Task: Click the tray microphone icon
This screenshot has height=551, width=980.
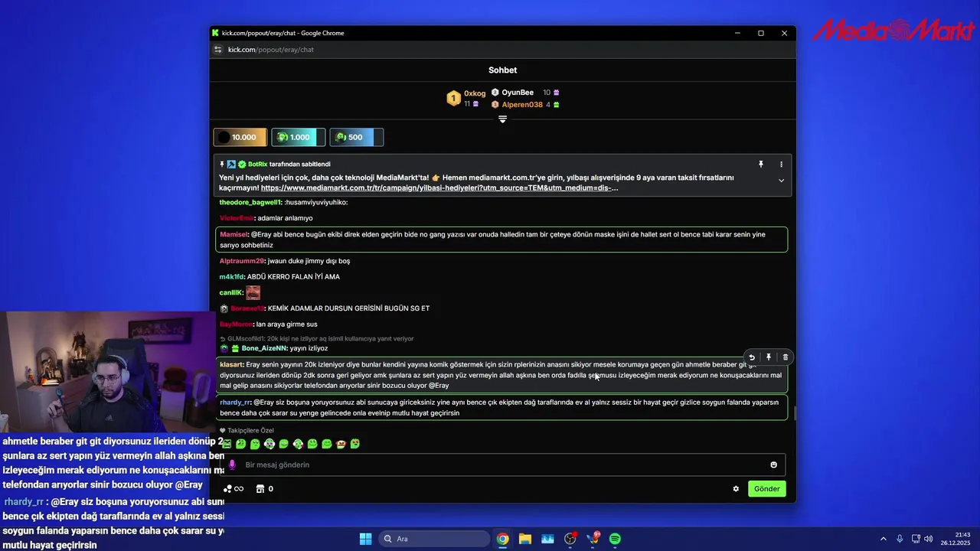Action: pyautogui.click(x=900, y=539)
